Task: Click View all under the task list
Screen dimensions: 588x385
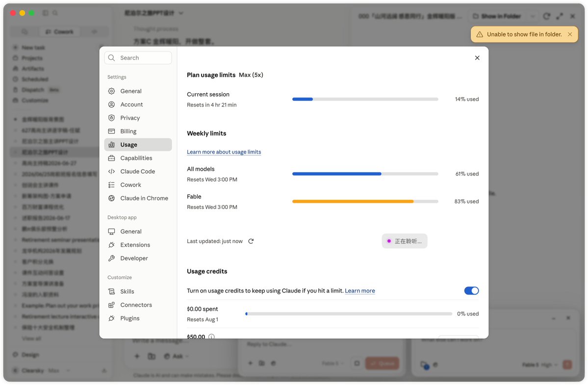Action: 31,338
